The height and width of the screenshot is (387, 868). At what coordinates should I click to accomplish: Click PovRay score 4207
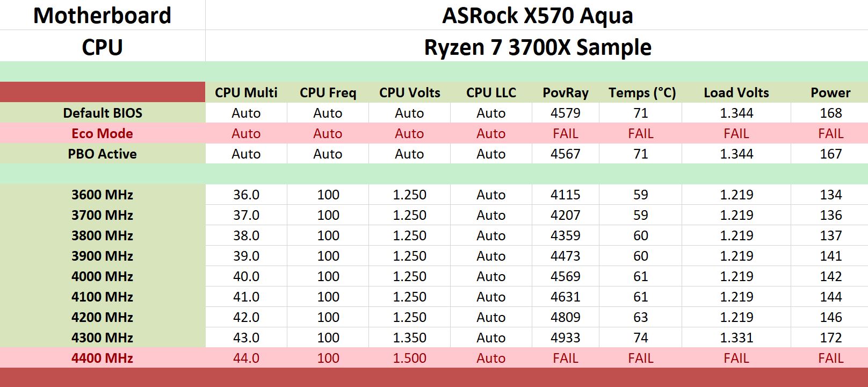[x=566, y=215]
